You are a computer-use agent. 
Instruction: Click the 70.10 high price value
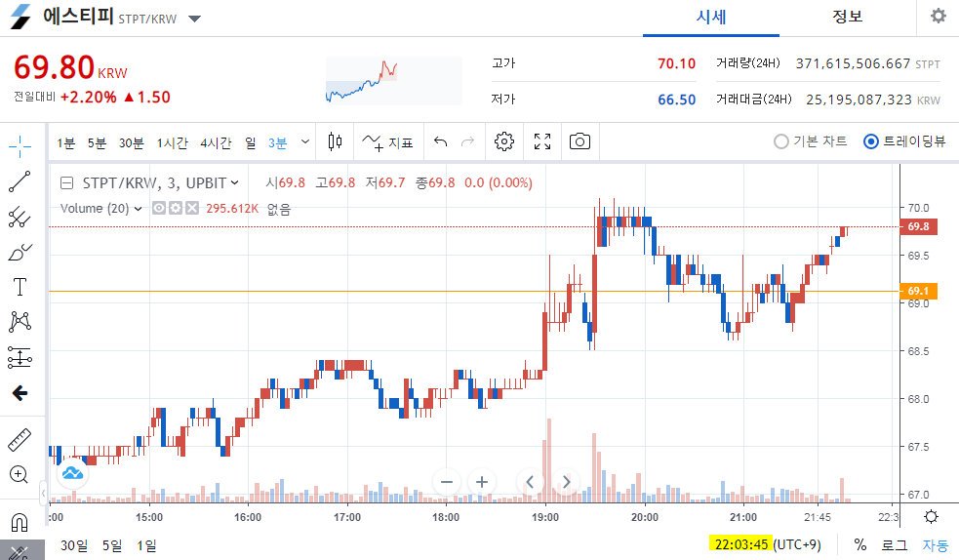[676, 63]
